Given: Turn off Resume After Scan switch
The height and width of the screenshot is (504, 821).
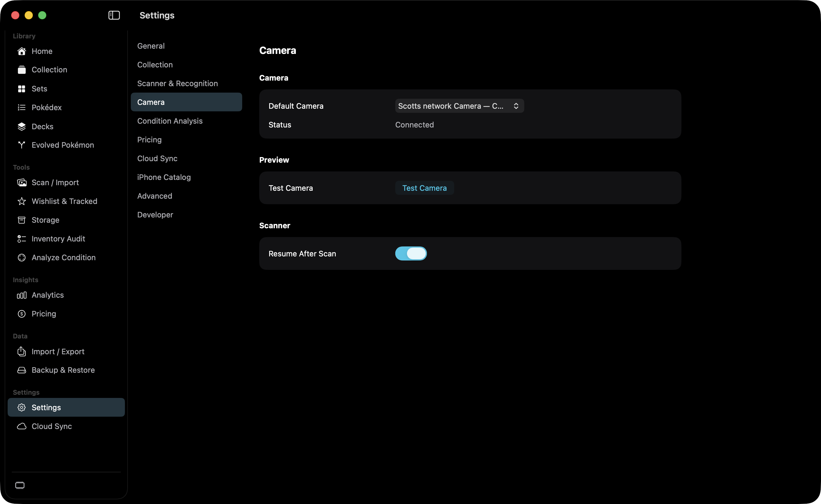Looking at the screenshot, I should coord(411,254).
